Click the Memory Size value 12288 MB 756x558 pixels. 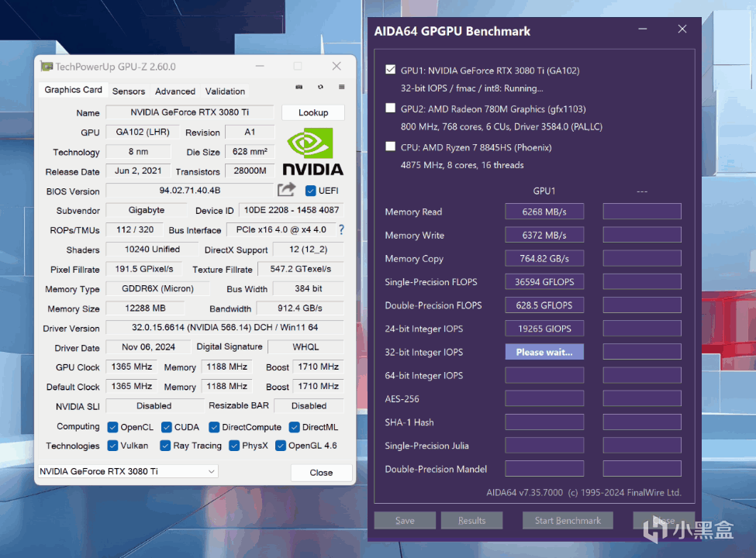(x=145, y=308)
